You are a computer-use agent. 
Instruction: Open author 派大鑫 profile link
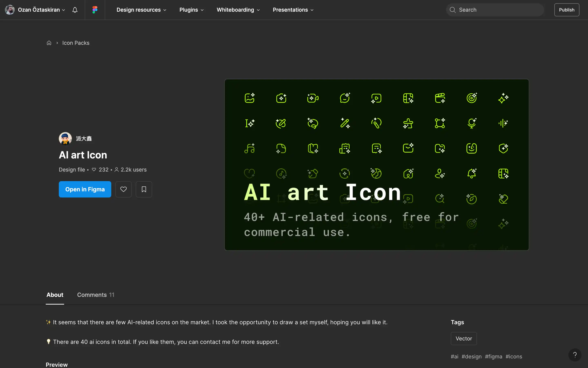coord(84,138)
